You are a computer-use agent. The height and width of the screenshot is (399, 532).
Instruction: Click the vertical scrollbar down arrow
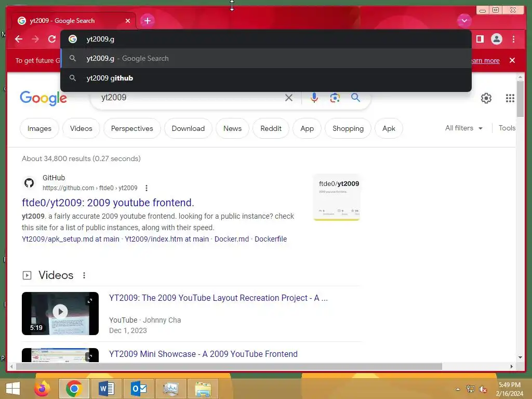click(521, 357)
